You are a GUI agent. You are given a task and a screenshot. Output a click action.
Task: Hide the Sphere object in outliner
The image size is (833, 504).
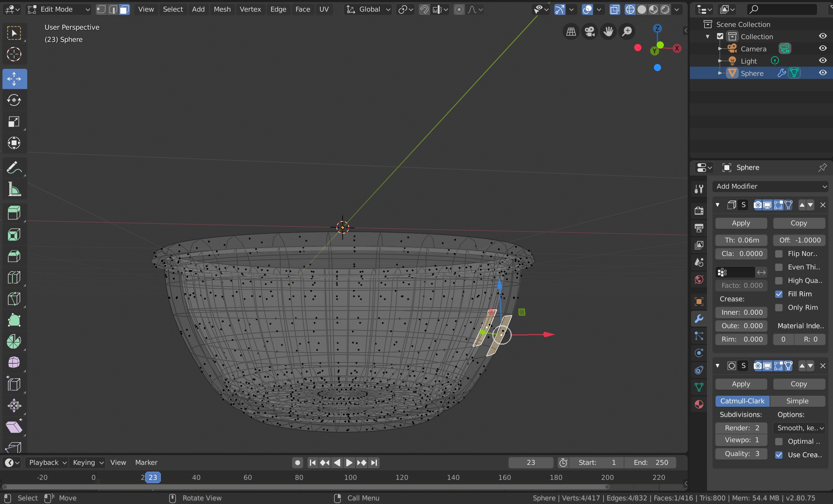point(823,73)
